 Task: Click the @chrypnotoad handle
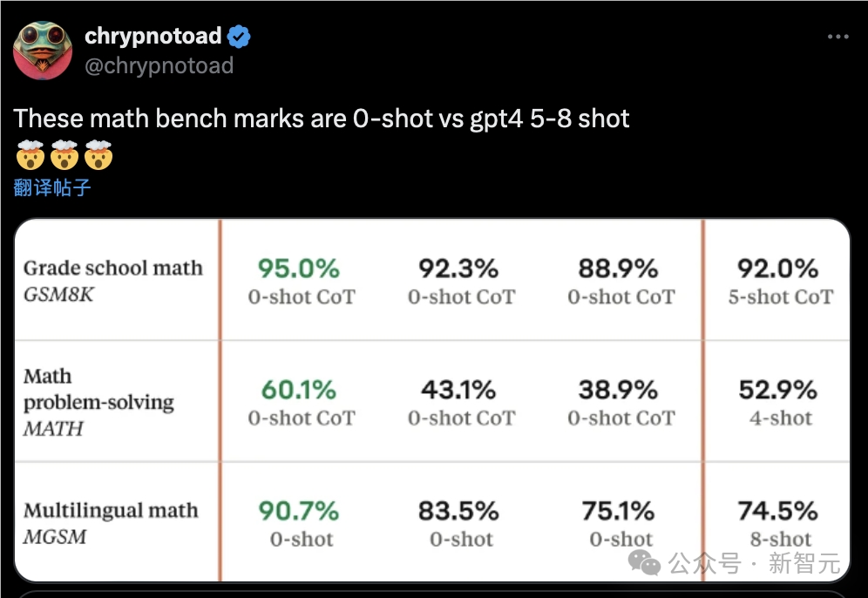(159, 66)
